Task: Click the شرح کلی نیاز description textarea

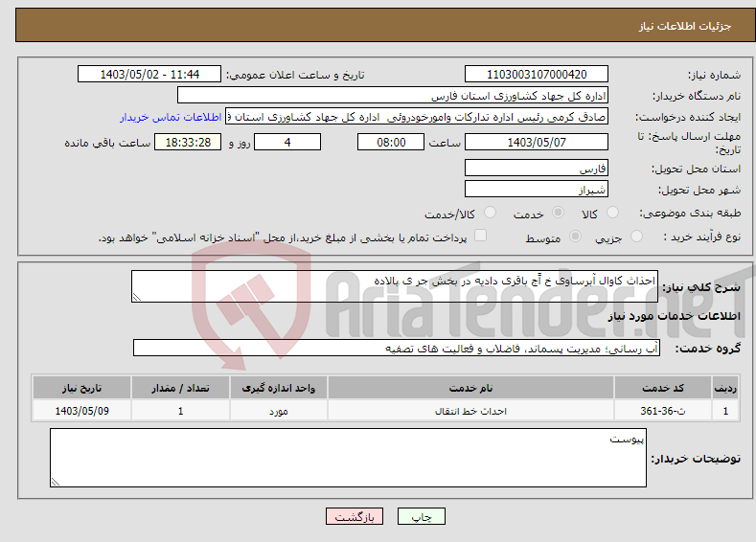Action: tap(395, 286)
